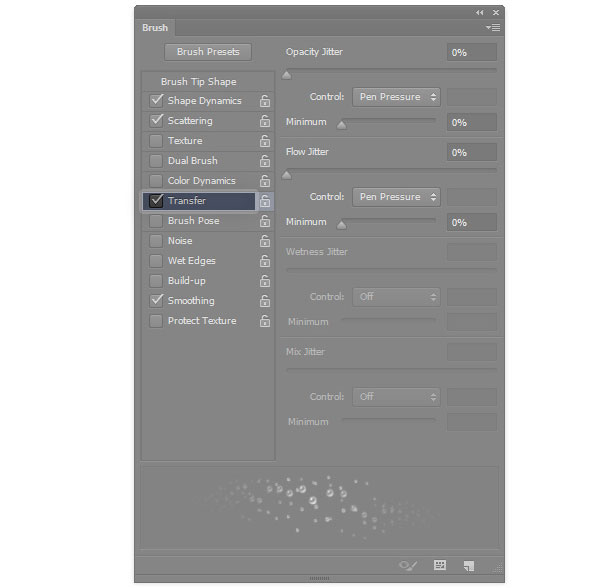Click the brush stroke preview area
The image size is (600, 588).
[320, 507]
